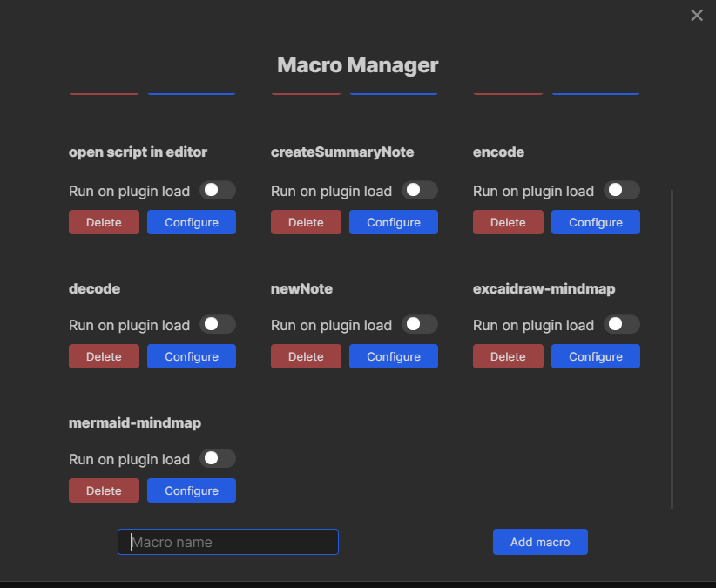The height and width of the screenshot is (588, 716).
Task: Click the macro list vertical scrollbar
Action: pos(672,348)
